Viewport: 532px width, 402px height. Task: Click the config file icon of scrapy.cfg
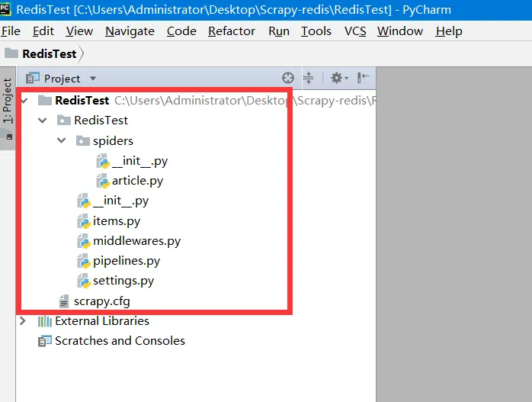click(x=64, y=301)
